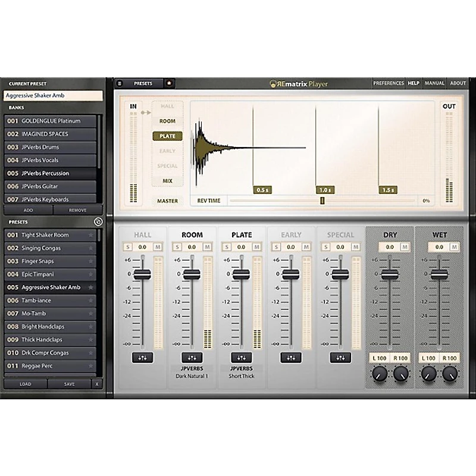The width and height of the screenshot is (476, 476).
Task: Click the REMOVE bank button
Action: (77, 210)
